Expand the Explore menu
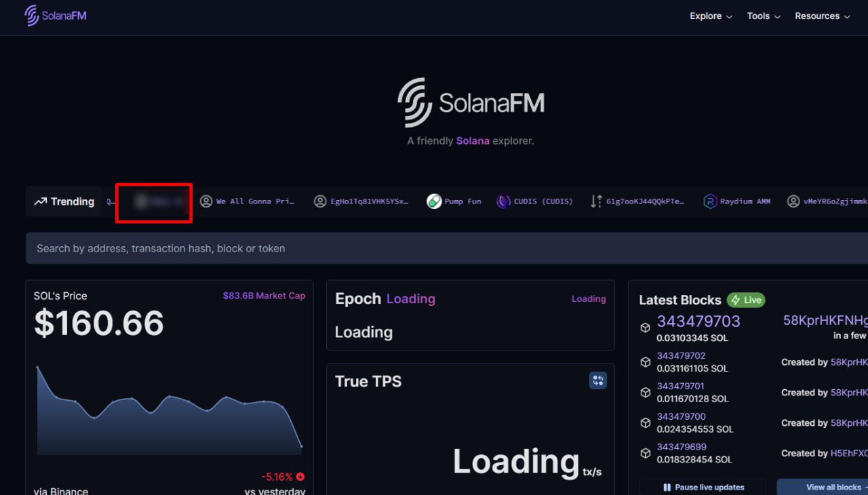Image resolution: width=868 pixels, height=495 pixels. 711,16
